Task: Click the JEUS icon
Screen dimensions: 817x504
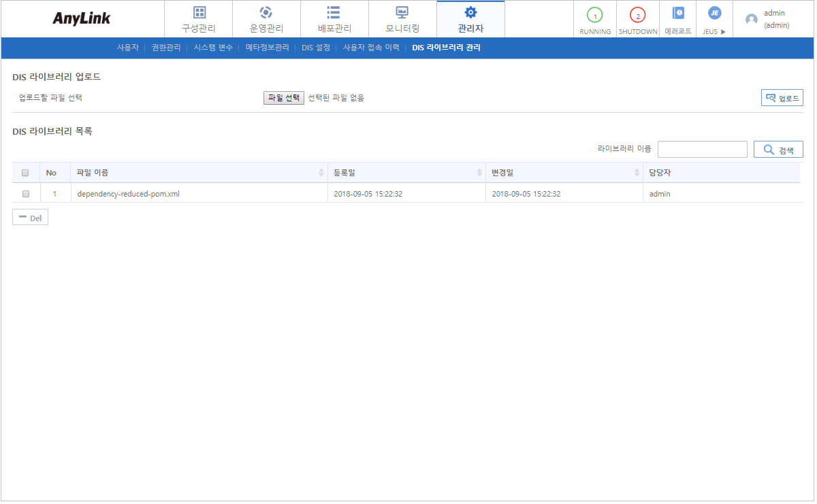Action: 714,14
